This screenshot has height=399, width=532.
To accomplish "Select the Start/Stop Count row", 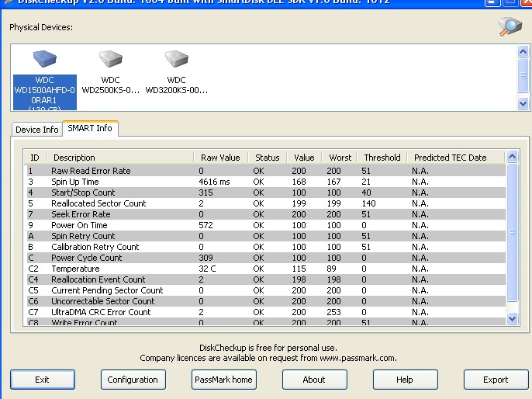I will coord(266,193).
